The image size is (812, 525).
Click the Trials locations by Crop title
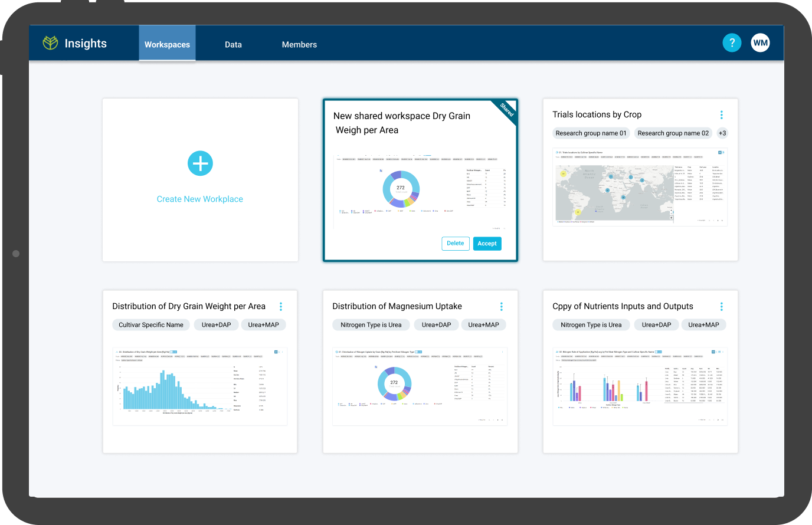[x=597, y=114]
